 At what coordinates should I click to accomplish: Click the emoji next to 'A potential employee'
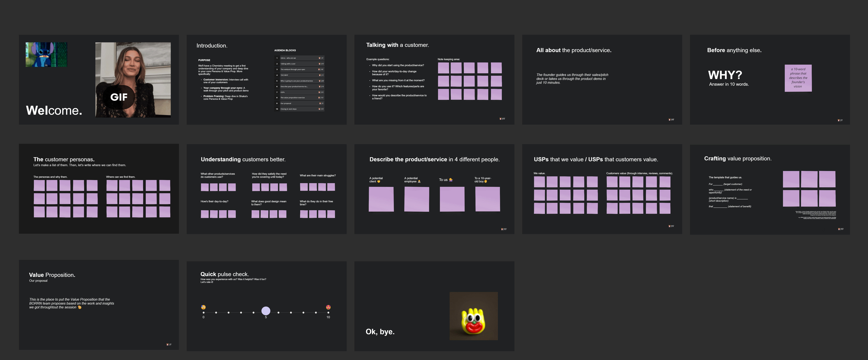tap(419, 181)
